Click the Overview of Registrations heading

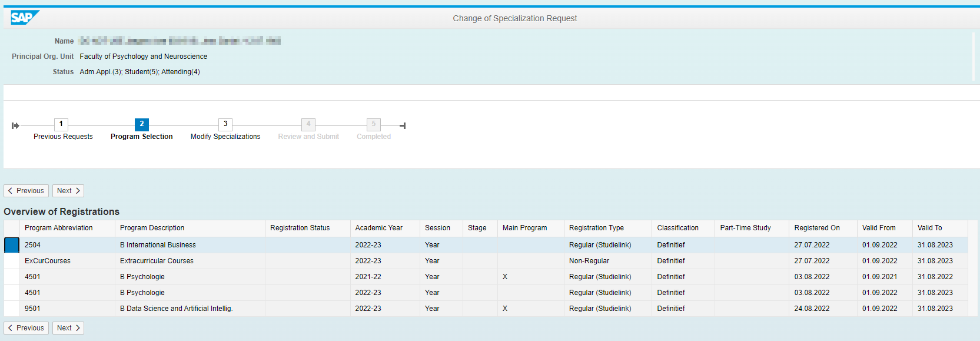(x=62, y=211)
